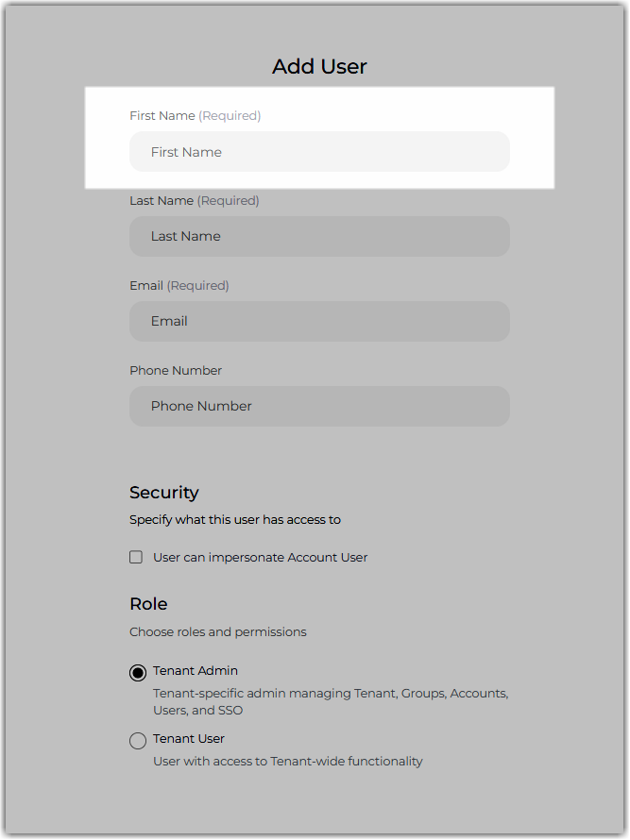The image size is (630, 840).
Task: Click the Tenant-wide functionality description text
Action: (x=288, y=762)
